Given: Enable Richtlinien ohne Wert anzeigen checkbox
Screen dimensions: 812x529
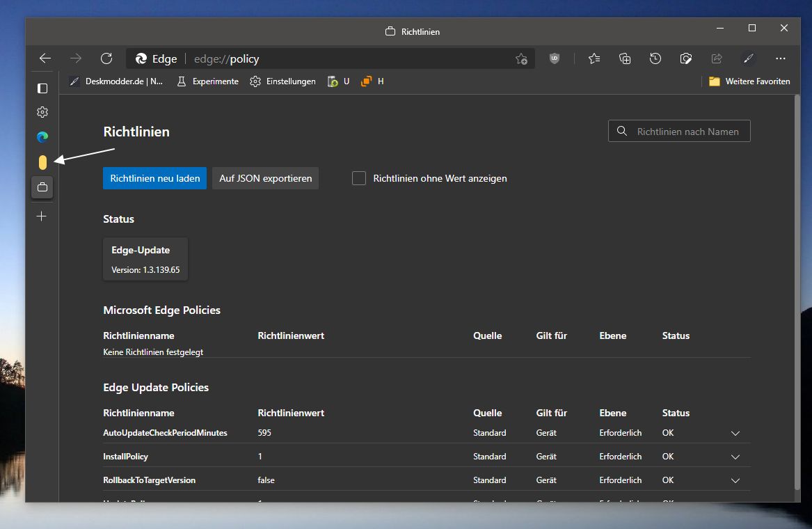Looking at the screenshot, I should point(359,178).
